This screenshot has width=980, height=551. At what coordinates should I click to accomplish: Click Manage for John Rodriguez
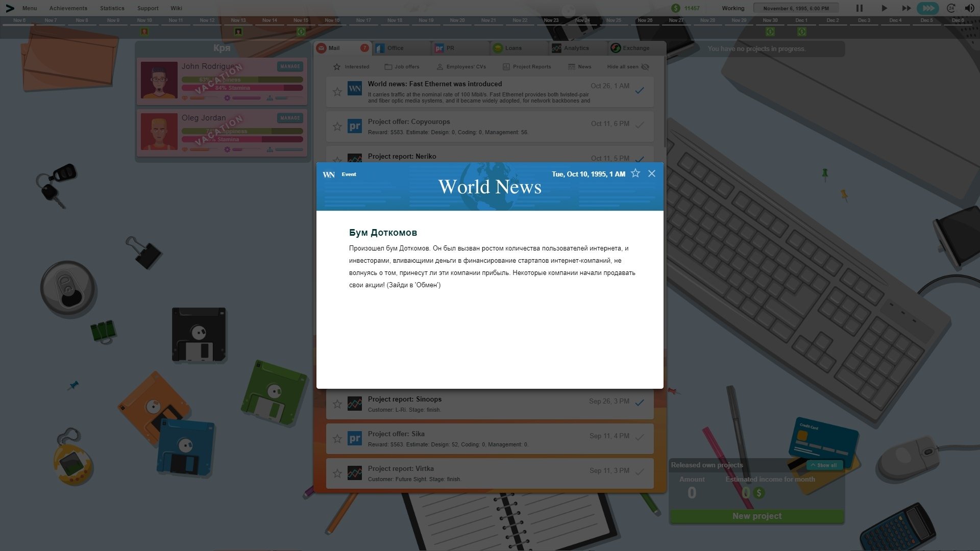290,66
